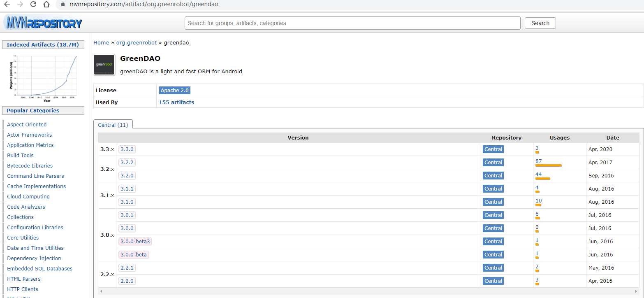Open version 3.3.0

pyautogui.click(x=127, y=149)
